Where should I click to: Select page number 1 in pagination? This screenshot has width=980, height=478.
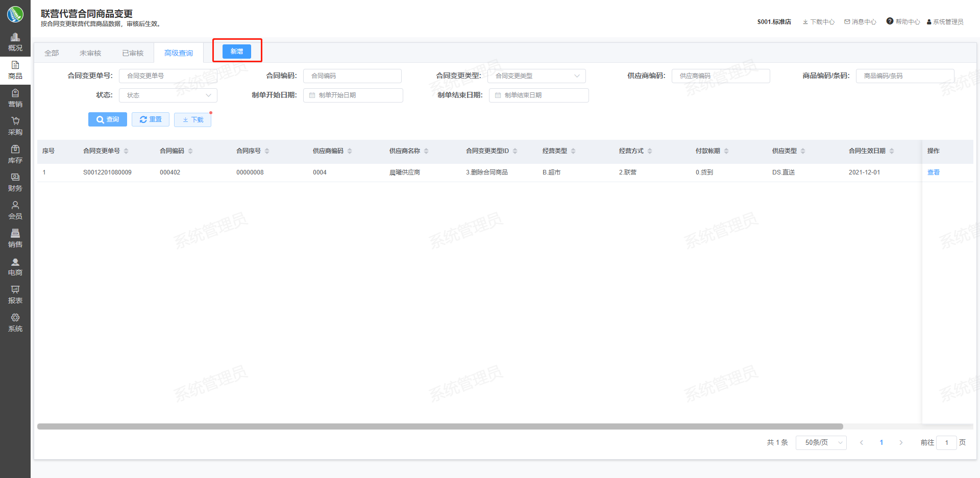tap(881, 443)
